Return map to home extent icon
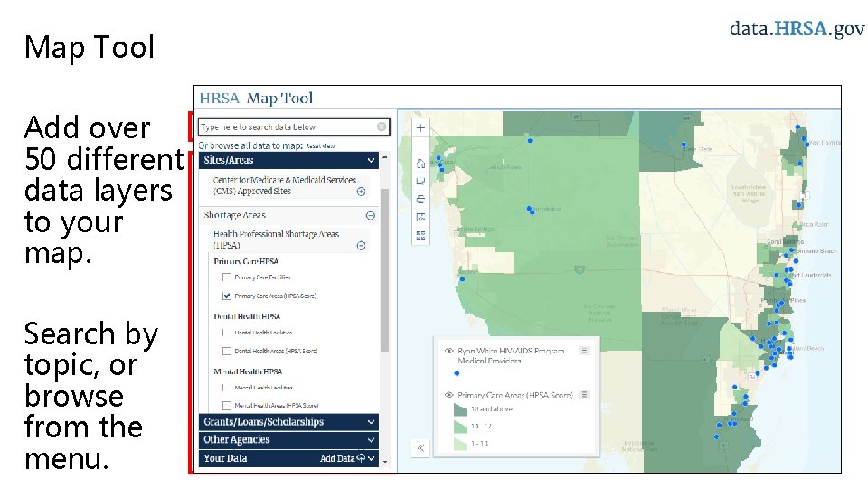The width and height of the screenshot is (868, 488). click(420, 164)
